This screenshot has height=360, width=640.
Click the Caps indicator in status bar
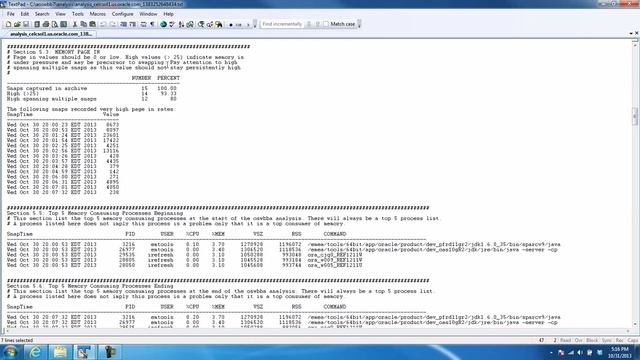[x=633, y=340]
